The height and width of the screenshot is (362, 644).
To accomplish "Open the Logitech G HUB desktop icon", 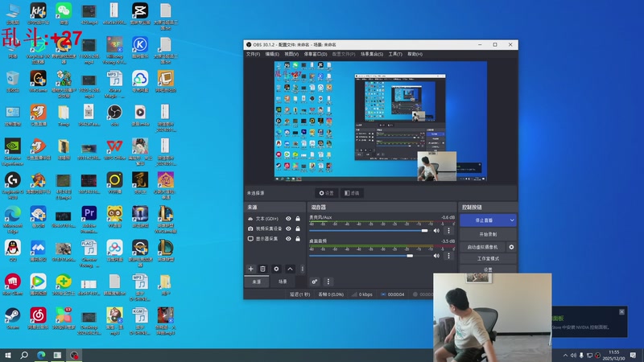I will pyautogui.click(x=13, y=186).
